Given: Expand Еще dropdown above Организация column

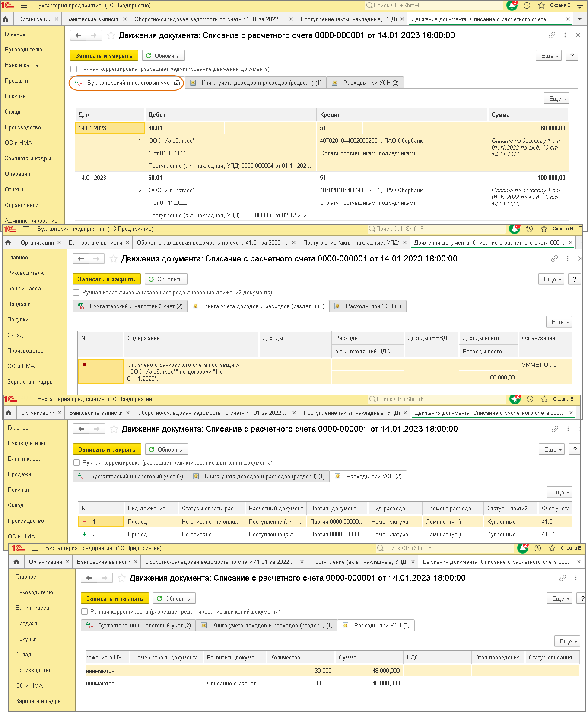Looking at the screenshot, I should coord(559,322).
